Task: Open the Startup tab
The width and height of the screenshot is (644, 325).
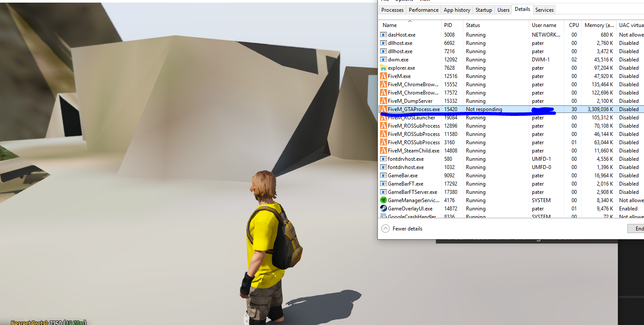Action: 483,10
